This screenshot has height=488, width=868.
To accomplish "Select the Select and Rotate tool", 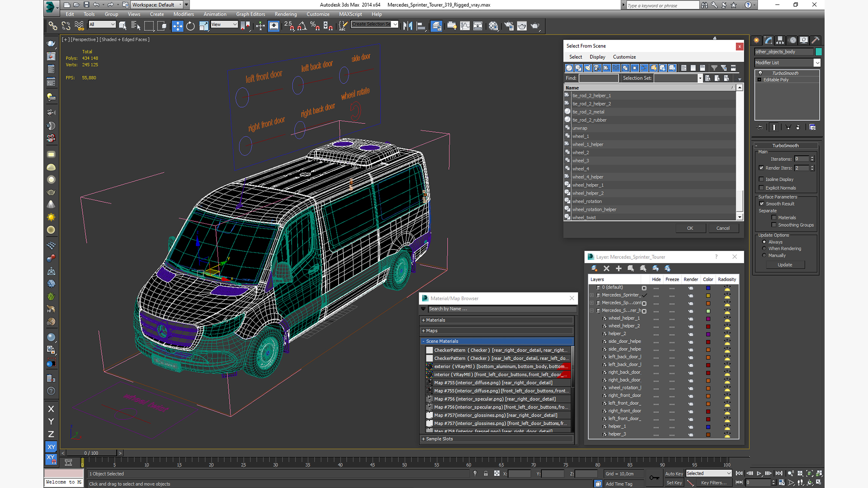I will coord(191,26).
